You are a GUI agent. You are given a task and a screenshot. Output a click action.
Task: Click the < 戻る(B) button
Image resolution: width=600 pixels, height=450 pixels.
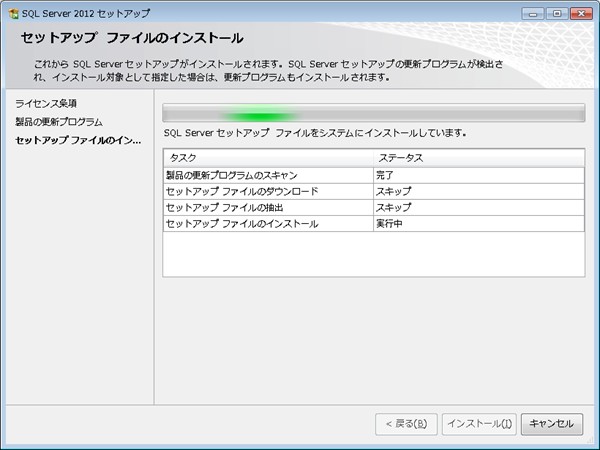(x=406, y=424)
